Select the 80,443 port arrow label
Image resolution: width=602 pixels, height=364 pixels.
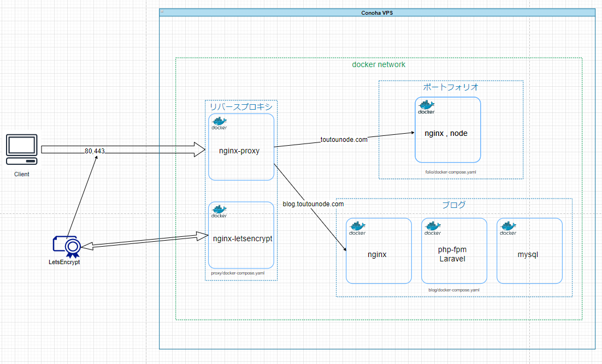pos(95,151)
